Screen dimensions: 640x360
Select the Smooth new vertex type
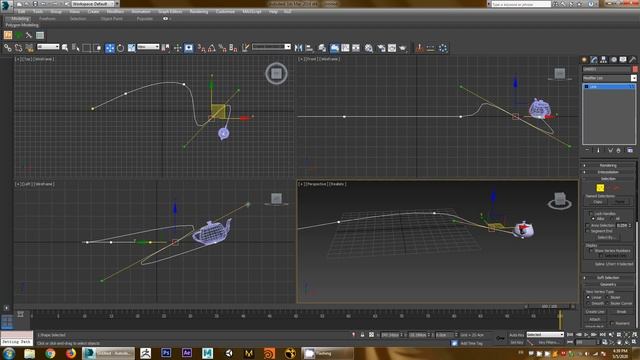coord(588,304)
